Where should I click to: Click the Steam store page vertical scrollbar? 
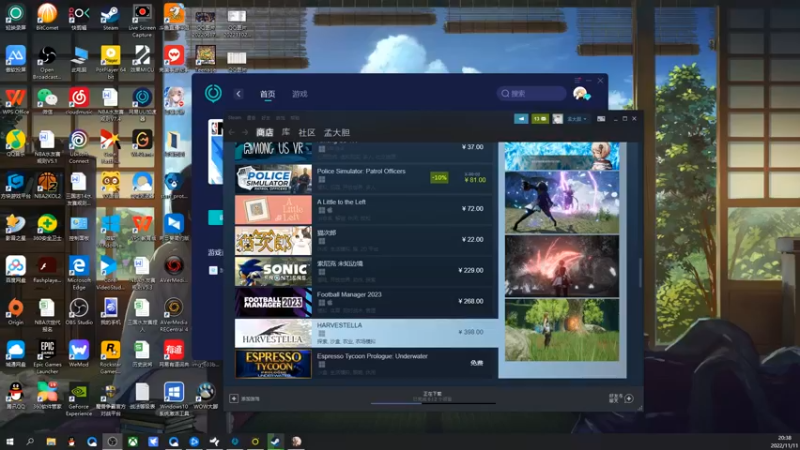[641, 272]
